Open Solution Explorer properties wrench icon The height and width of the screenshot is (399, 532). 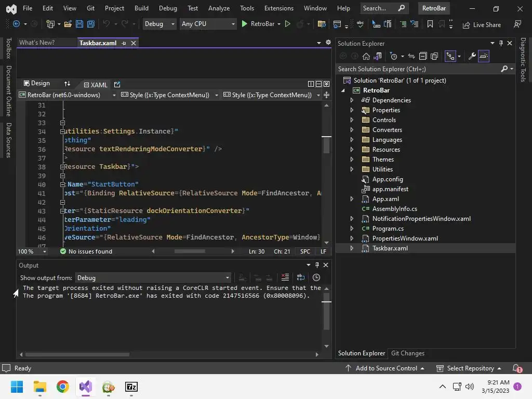pos(472,56)
